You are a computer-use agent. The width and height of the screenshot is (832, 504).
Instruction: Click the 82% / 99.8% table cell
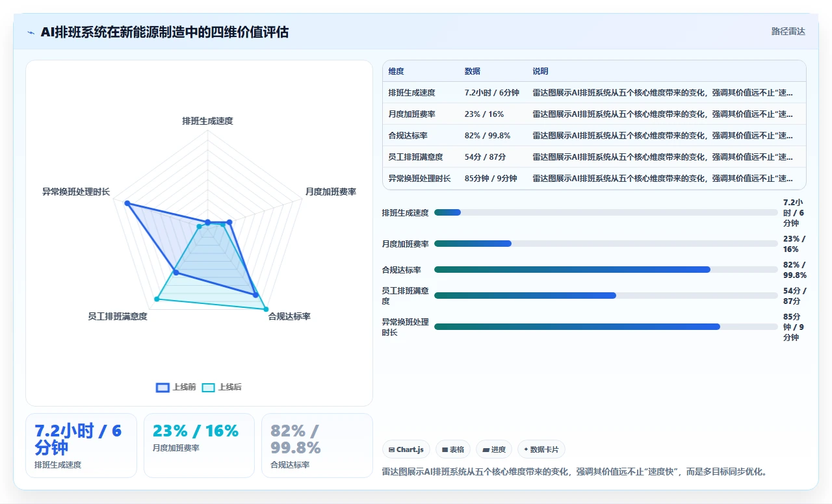click(x=487, y=136)
